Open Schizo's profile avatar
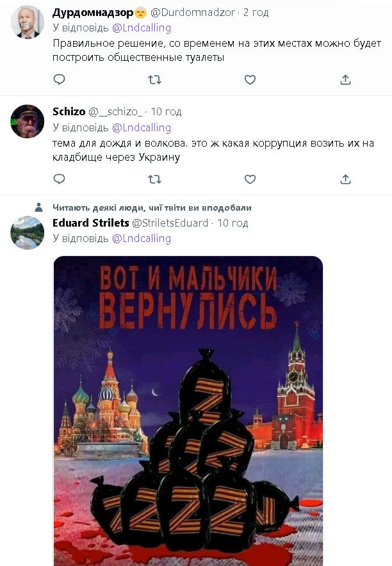This screenshot has height=566, width=392. pyautogui.click(x=28, y=121)
